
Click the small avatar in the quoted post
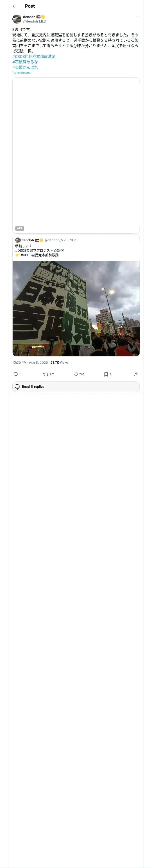18,240
